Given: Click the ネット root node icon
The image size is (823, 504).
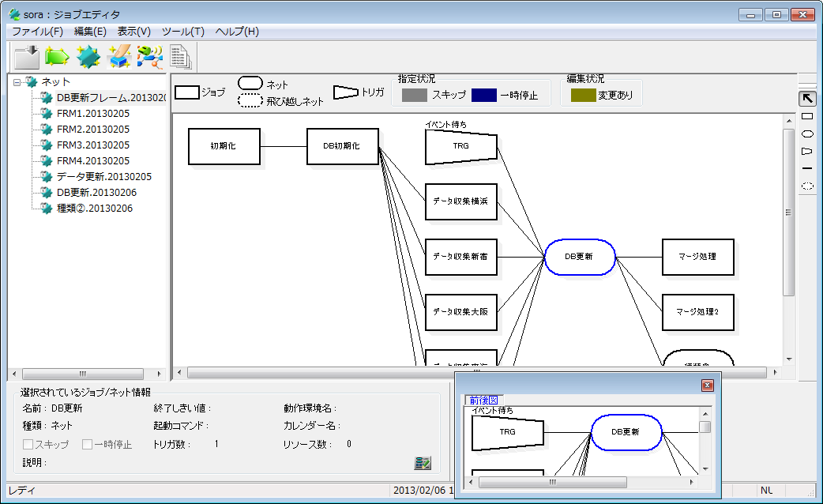Looking at the screenshot, I should (x=32, y=82).
